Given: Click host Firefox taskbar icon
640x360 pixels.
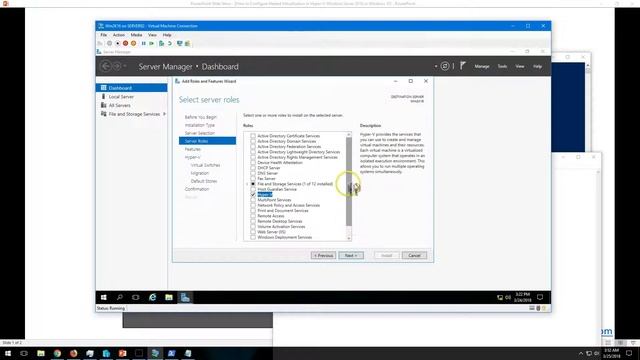Looking at the screenshot, I should pos(73,353).
